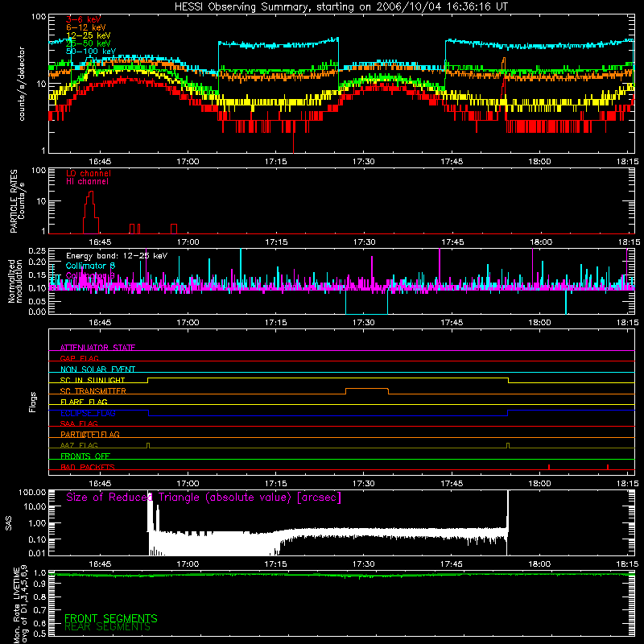Select the green 25-50 keV legend label
Viewport: 644px width, 644px height.
89,43
